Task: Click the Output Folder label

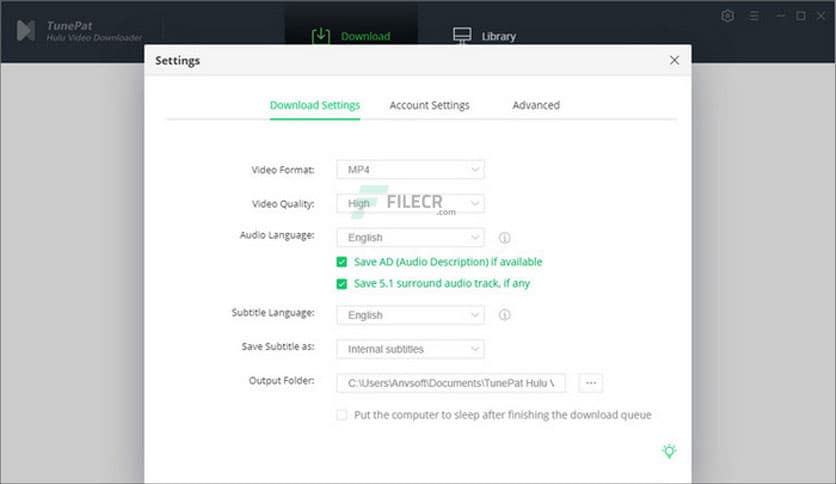Action: click(x=282, y=381)
